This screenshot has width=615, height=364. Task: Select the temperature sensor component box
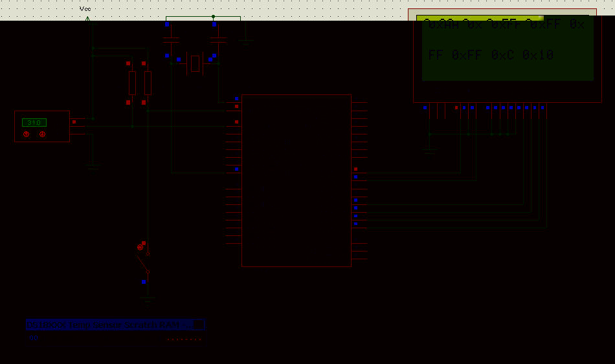click(42, 126)
